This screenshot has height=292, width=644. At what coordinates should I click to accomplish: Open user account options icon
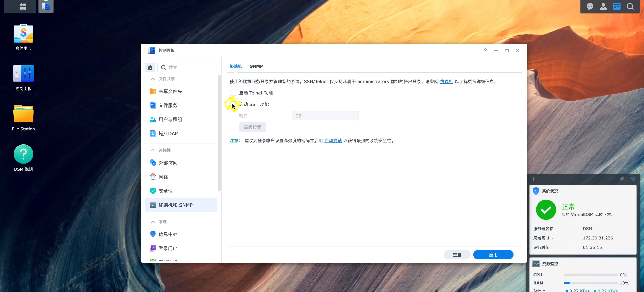pyautogui.click(x=603, y=7)
